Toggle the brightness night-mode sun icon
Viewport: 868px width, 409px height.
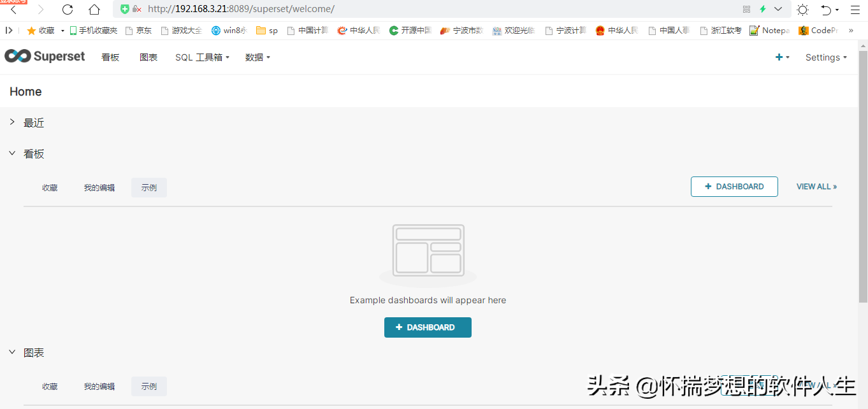tap(803, 10)
